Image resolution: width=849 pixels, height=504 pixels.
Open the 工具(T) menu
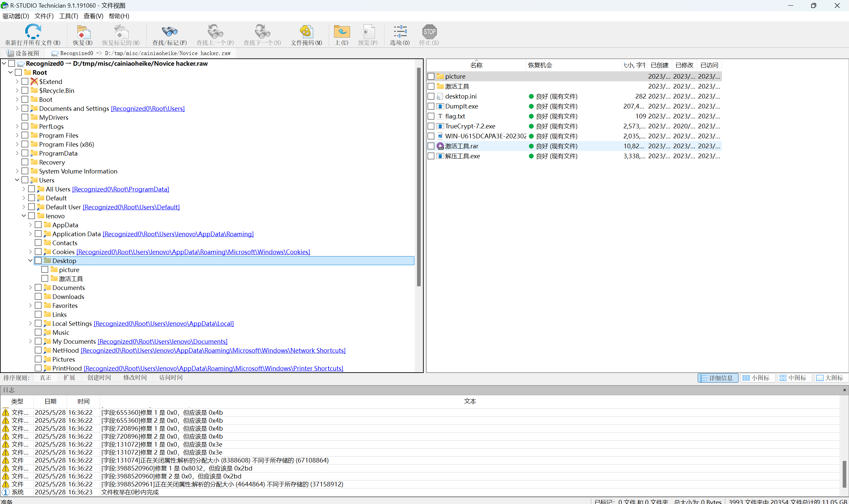pos(69,16)
